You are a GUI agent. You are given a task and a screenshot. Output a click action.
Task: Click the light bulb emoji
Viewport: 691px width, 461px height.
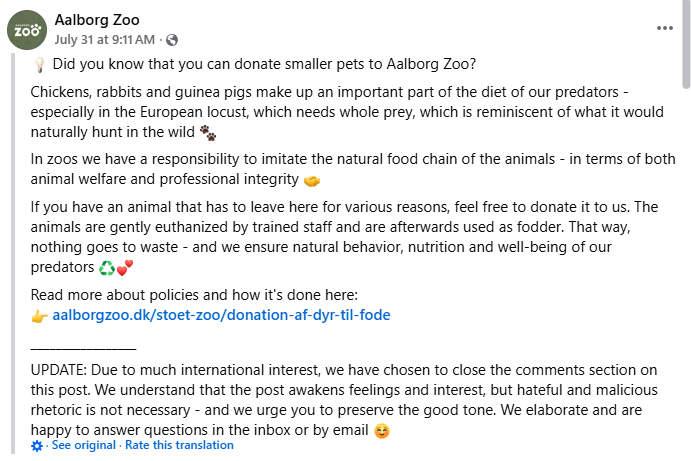click(x=39, y=66)
